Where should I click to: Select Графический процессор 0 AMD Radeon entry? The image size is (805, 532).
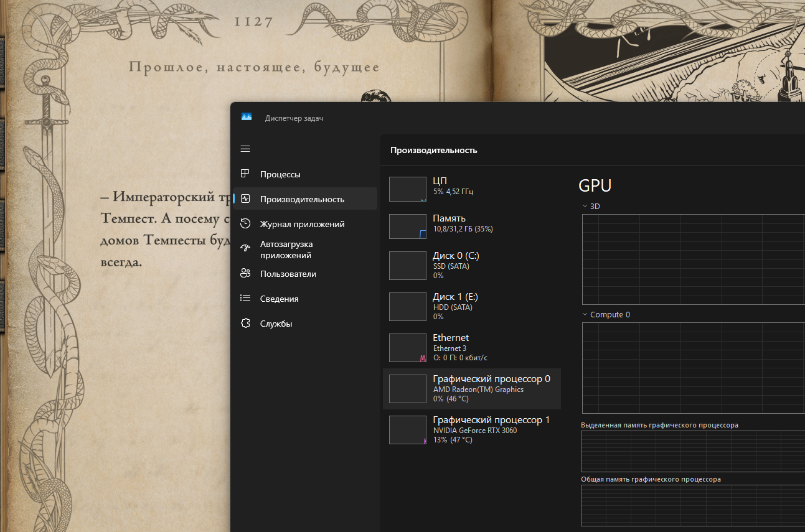472,388
